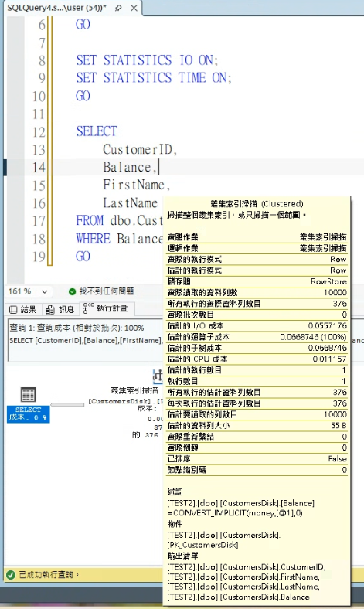The height and width of the screenshot is (609, 364).
Task: Open the zoom level dropdown at 161 %
Action: coord(44,291)
